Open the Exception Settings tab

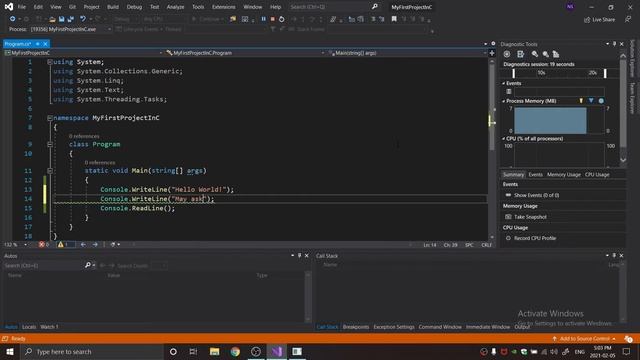click(x=393, y=327)
